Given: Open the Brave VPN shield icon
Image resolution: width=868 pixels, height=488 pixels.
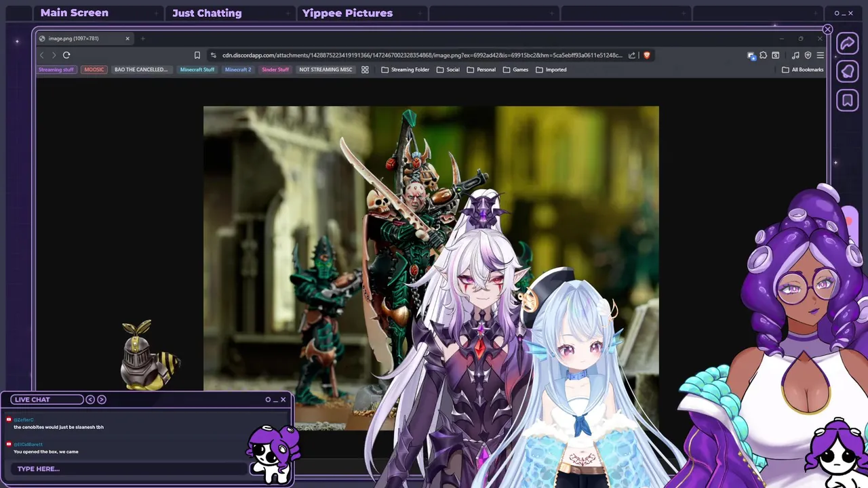Looking at the screenshot, I should (808, 55).
